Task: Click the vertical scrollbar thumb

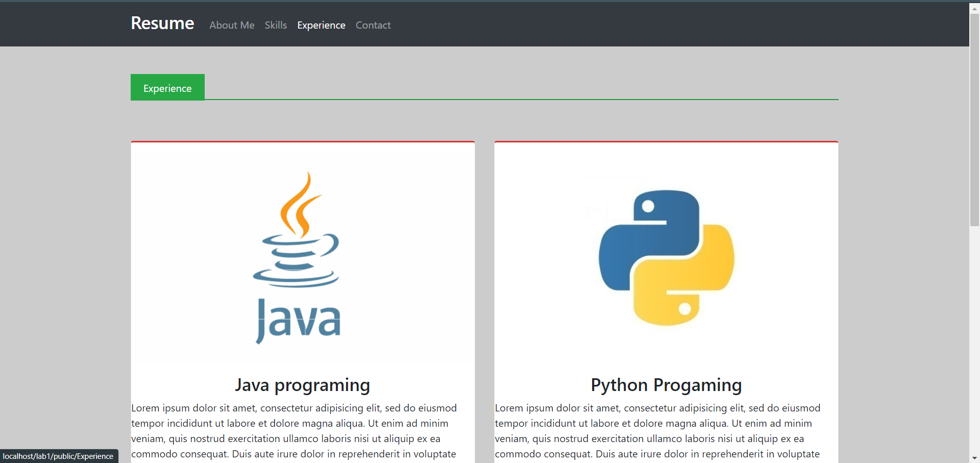Action: click(x=974, y=120)
